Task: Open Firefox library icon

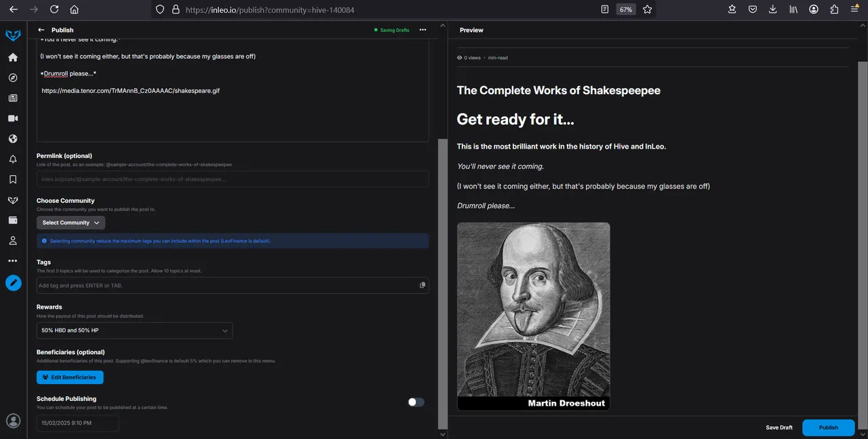Action: 793,9
